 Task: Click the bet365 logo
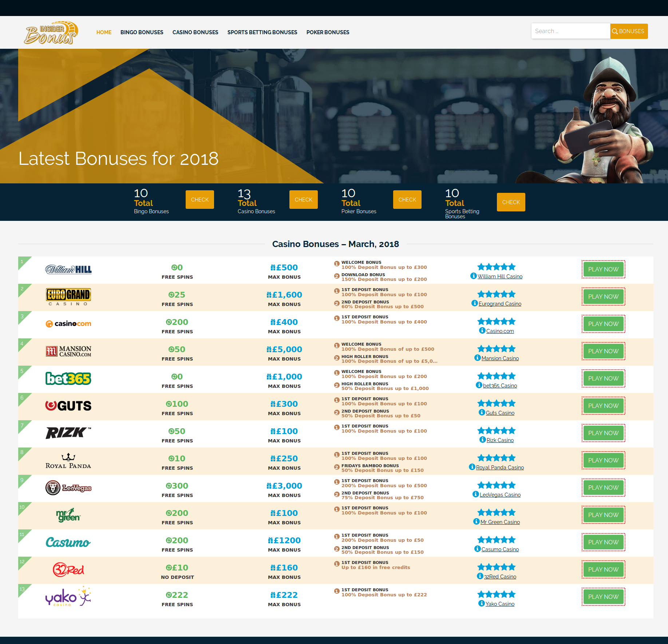(68, 379)
